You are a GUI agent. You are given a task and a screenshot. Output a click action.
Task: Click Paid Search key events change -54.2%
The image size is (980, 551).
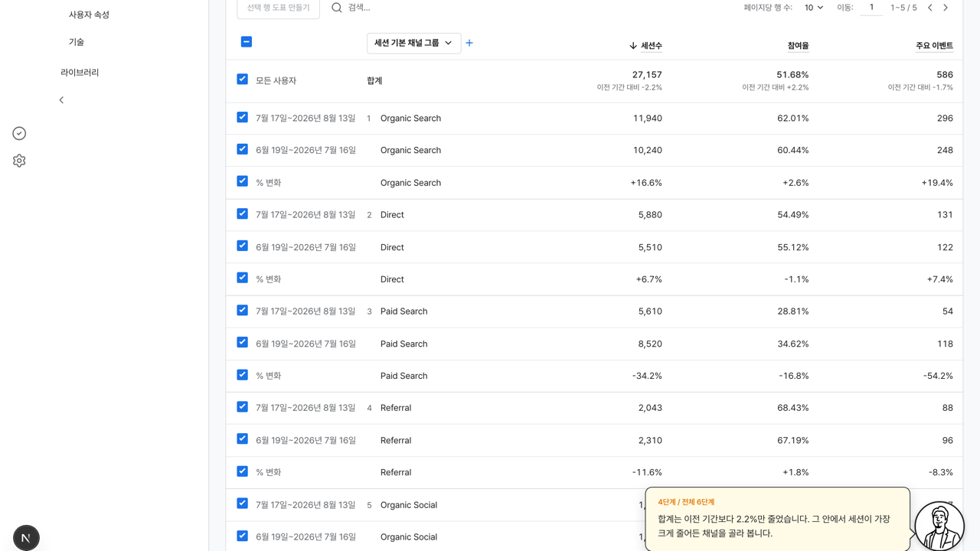pyautogui.click(x=938, y=376)
